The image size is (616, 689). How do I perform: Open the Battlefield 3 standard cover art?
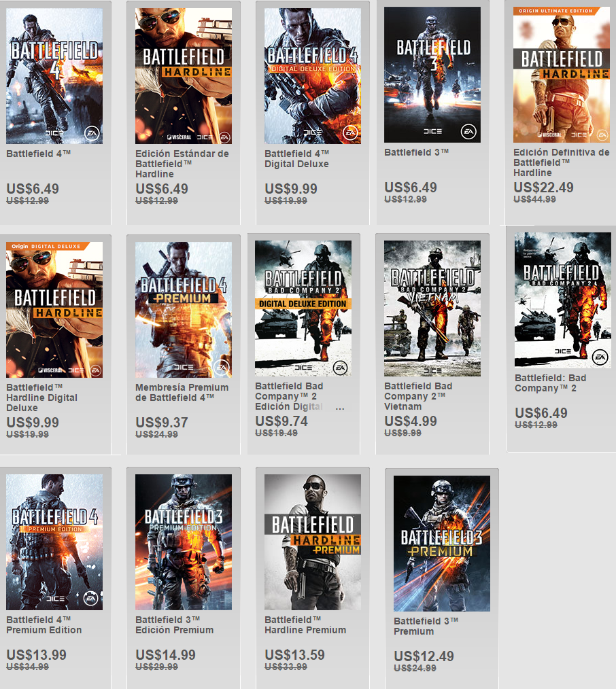point(432,75)
